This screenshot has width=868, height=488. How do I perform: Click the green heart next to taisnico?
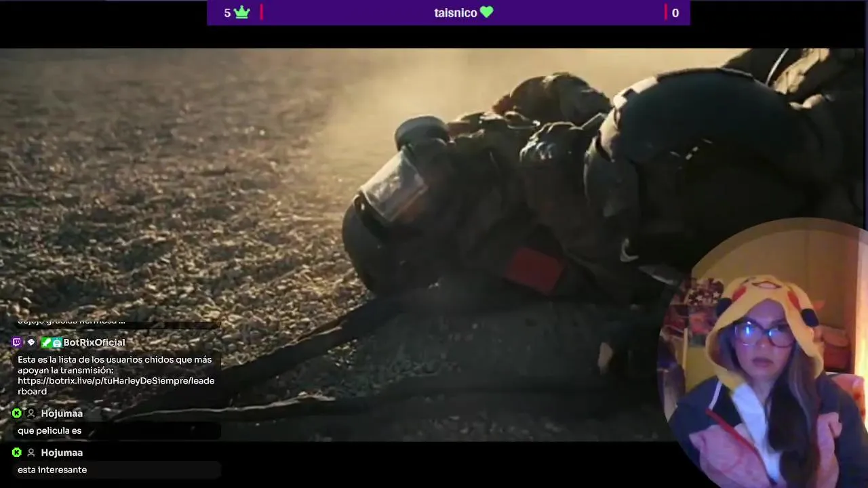(486, 12)
